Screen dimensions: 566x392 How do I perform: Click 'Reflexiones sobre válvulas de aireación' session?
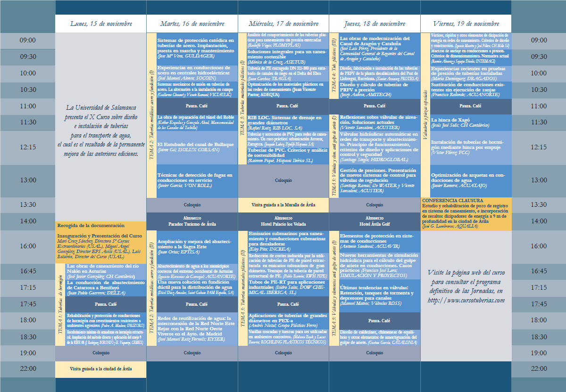point(380,122)
